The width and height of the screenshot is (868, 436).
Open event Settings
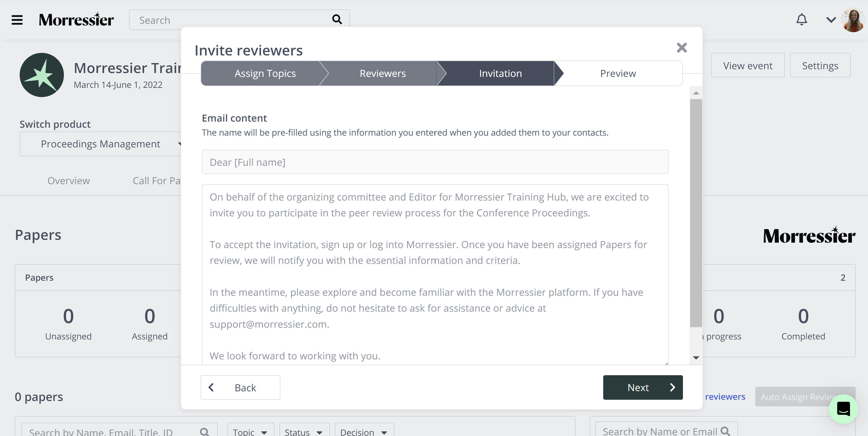point(820,65)
